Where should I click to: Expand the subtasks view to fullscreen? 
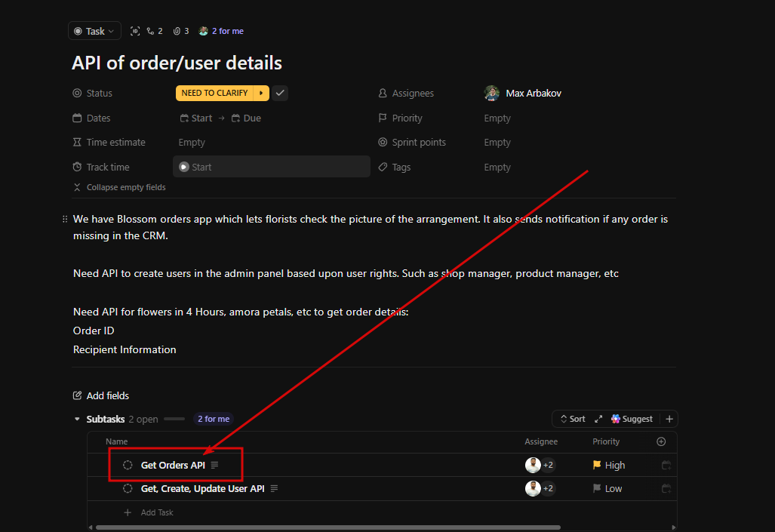(598, 419)
